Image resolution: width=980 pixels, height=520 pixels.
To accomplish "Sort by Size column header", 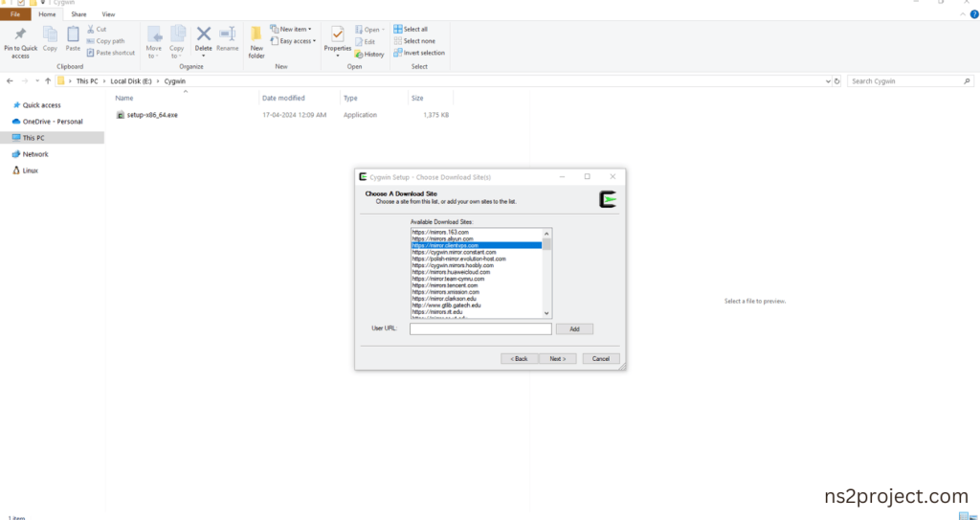I will click(x=417, y=99).
